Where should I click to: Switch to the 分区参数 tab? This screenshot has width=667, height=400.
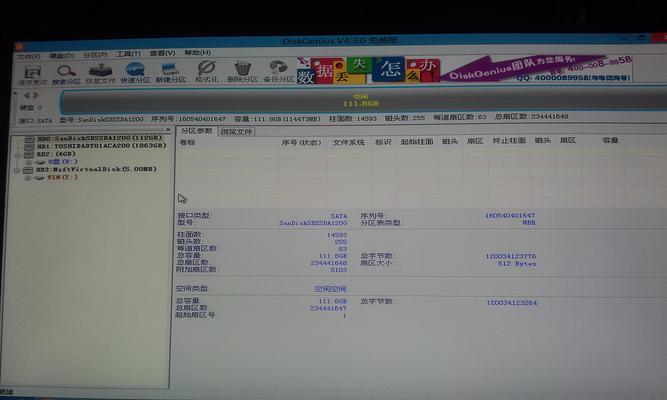tap(197, 131)
